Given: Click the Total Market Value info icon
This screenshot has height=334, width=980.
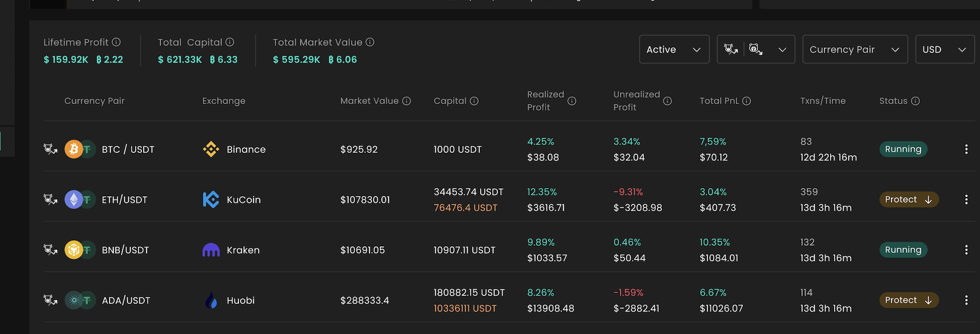Looking at the screenshot, I should (x=370, y=42).
